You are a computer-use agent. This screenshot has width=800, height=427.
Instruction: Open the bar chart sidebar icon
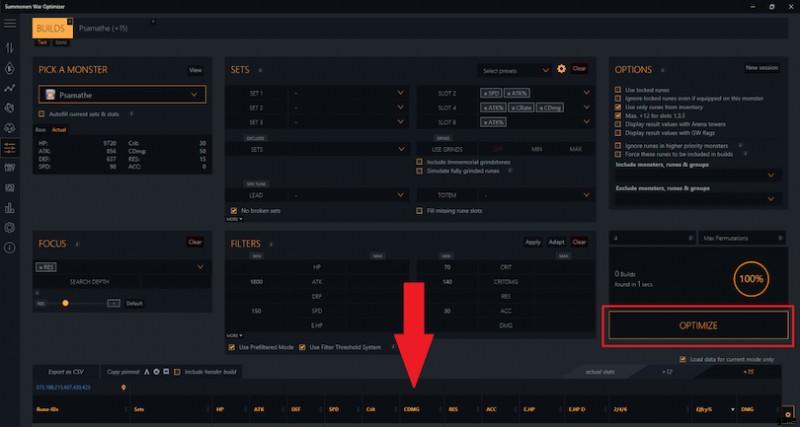tap(10, 208)
